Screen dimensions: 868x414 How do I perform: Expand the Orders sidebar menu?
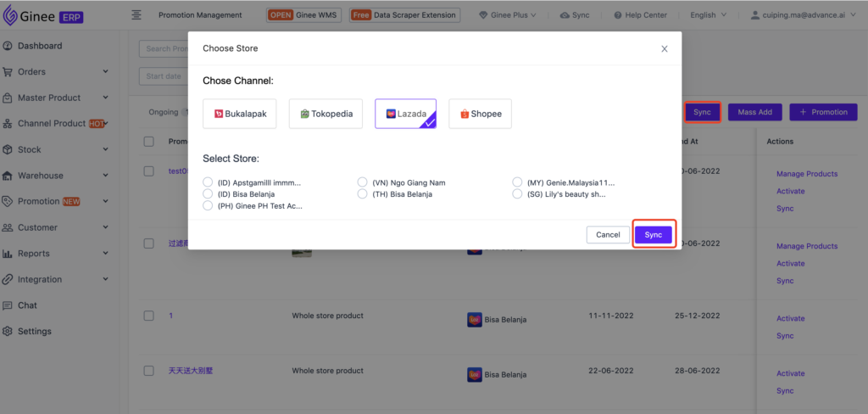click(106, 72)
